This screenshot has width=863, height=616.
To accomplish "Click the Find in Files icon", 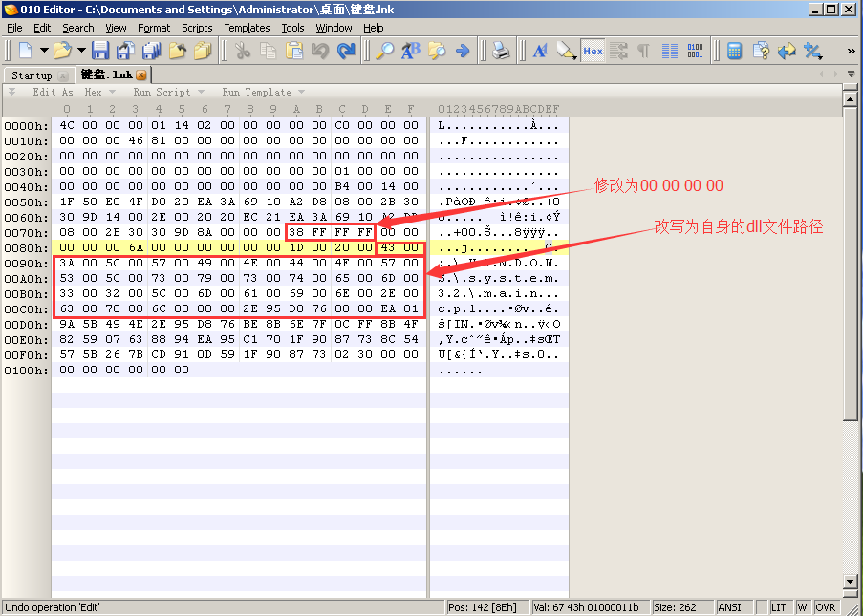I will pos(437,51).
